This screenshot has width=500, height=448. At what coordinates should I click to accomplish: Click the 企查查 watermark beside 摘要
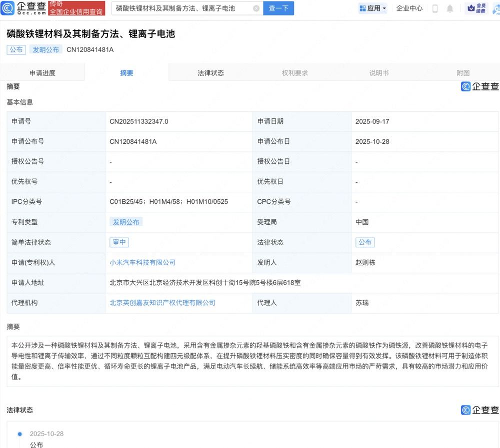(479, 86)
